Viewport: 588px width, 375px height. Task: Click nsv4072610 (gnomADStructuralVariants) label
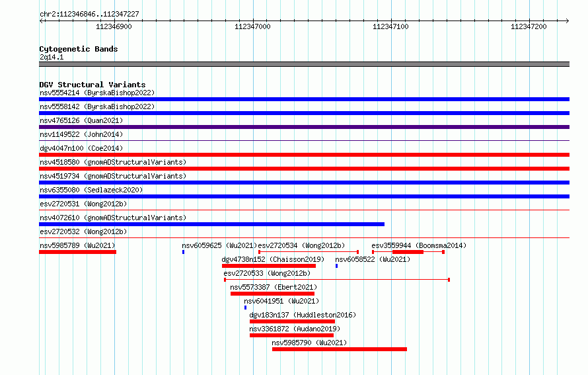113,218
